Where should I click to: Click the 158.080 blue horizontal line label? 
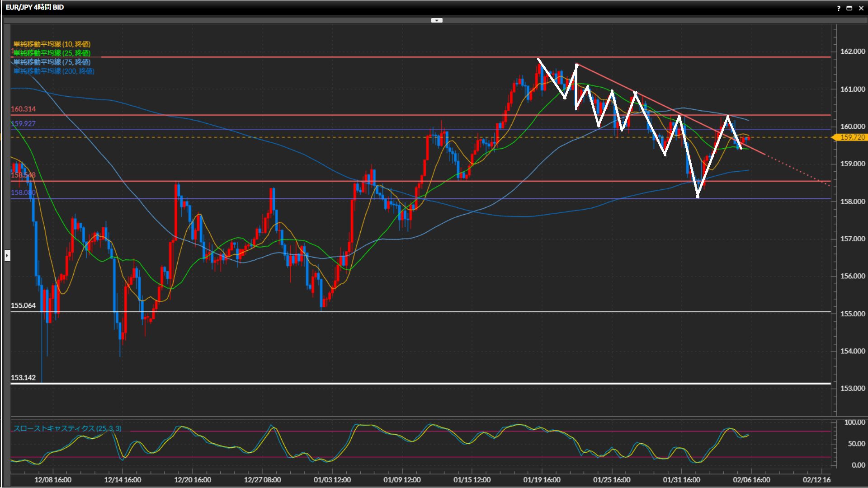coord(23,192)
